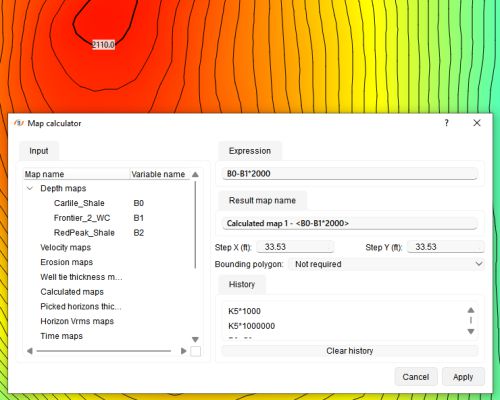500x400 pixels.
Task: Open the Bounding polygon dropdown
Action: tap(387, 264)
